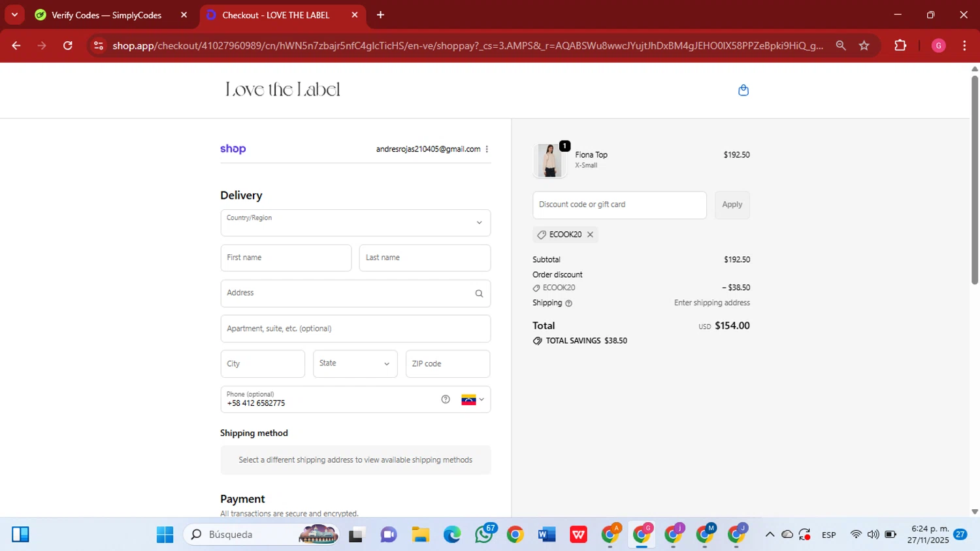This screenshot has width=980, height=551.
Task: Open Venezuela flag phone country selector
Action: pyautogui.click(x=472, y=399)
